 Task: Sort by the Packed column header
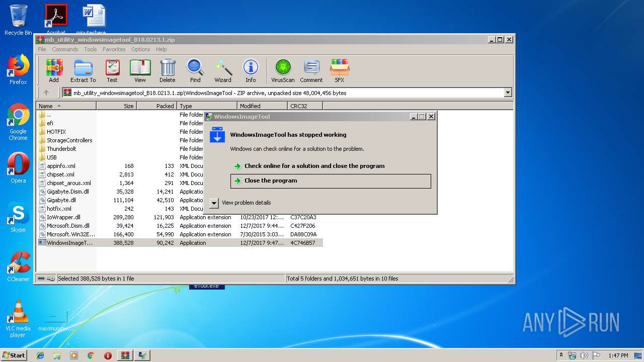(x=157, y=106)
